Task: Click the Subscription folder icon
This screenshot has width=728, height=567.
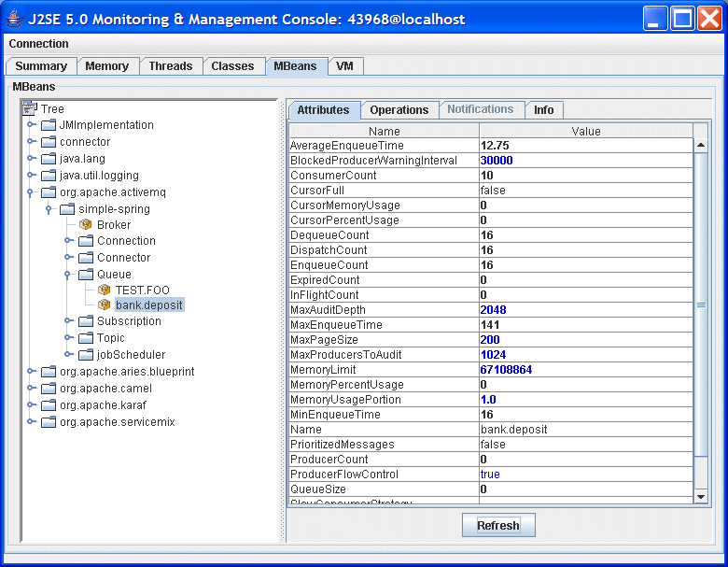Action: pos(86,321)
